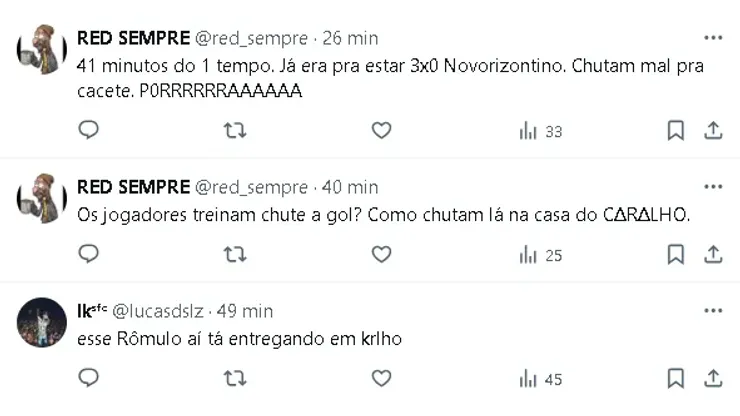Bookmark the 26 min old tweet
Screen dimensions: 740x416
(x=675, y=131)
